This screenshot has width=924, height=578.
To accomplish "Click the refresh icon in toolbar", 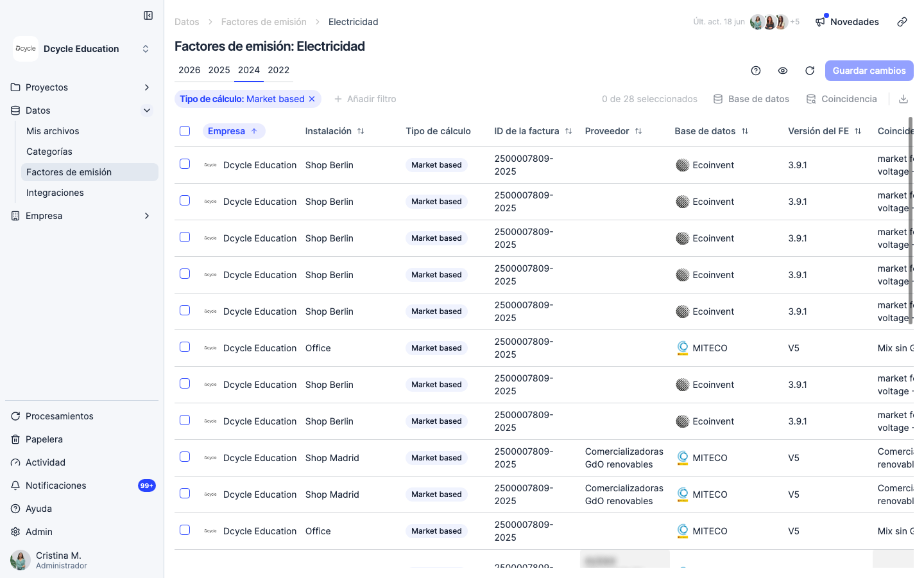I will 810,71.
